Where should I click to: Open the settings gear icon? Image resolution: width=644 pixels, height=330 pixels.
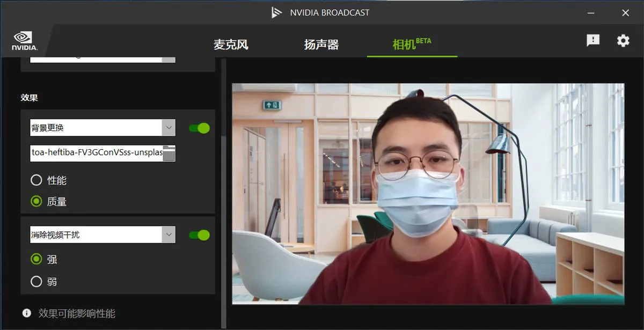(x=623, y=40)
